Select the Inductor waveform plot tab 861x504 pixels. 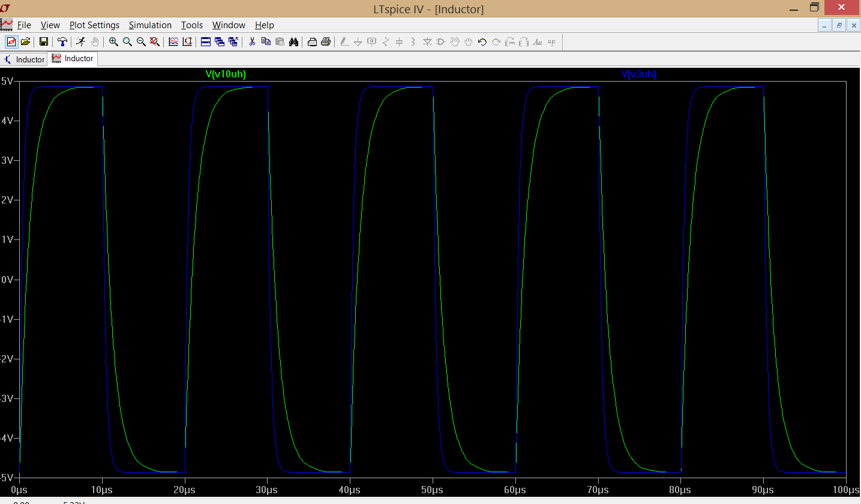pos(73,58)
